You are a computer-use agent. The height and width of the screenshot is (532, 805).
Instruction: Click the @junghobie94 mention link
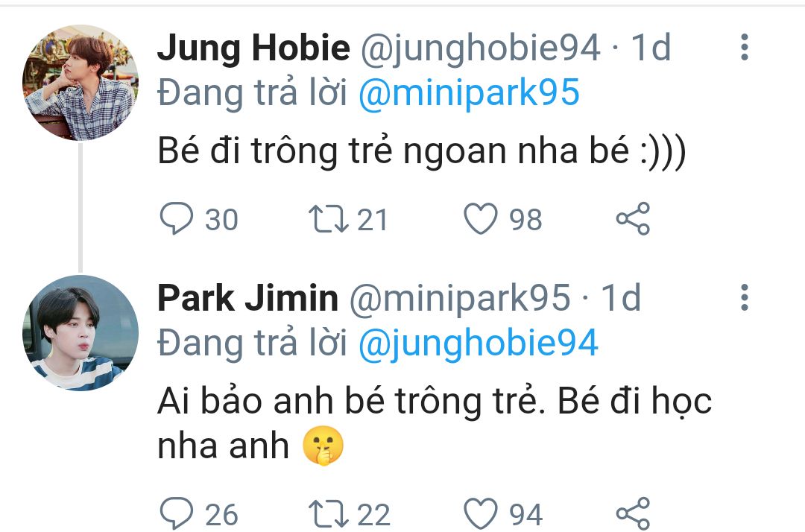point(479,343)
